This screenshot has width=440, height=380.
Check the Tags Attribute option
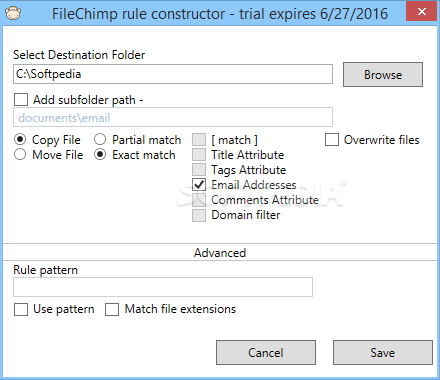point(199,169)
